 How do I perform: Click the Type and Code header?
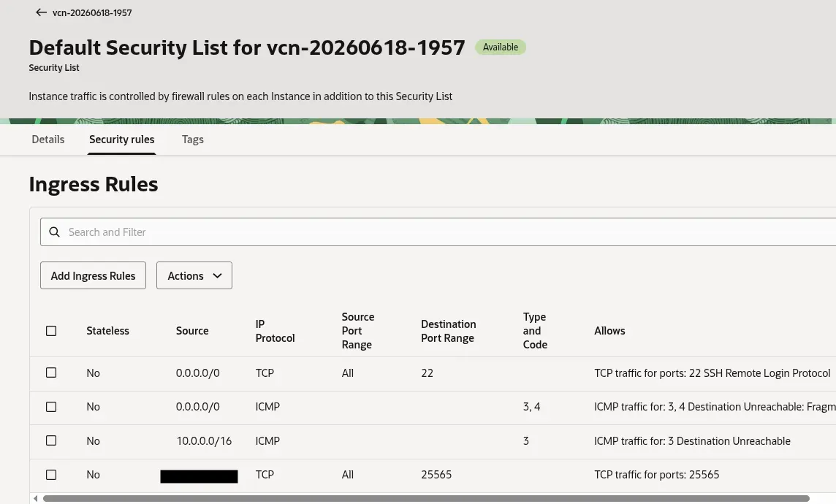pyautogui.click(x=535, y=330)
